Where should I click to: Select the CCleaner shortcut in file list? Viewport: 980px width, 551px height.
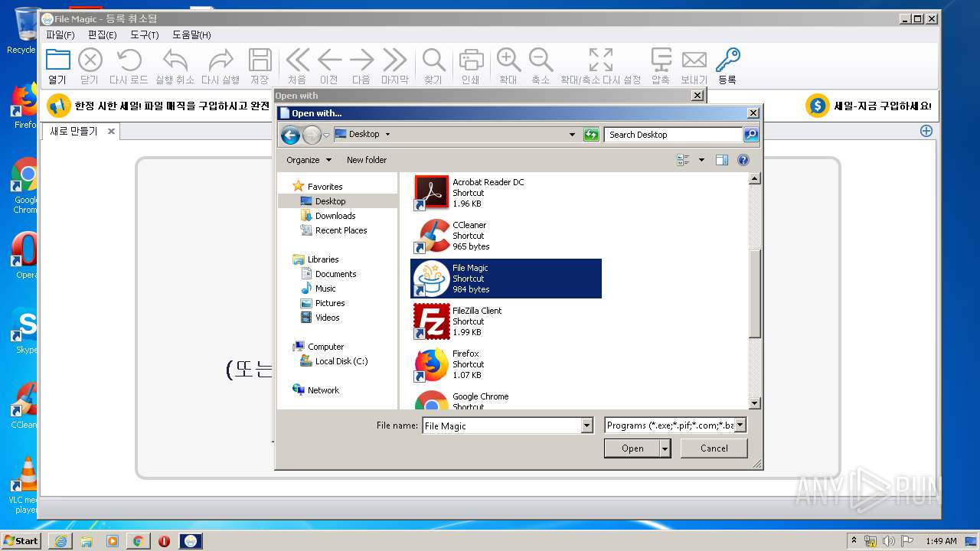coord(506,236)
